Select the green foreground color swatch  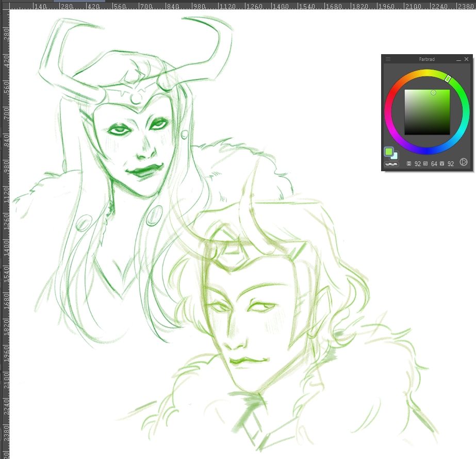click(x=388, y=152)
